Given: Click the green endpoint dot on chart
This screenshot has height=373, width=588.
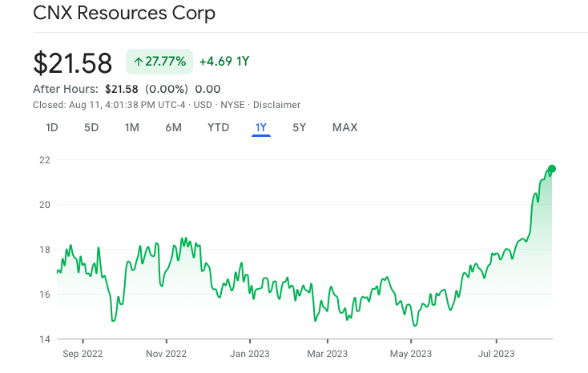Looking at the screenshot, I should coord(552,169).
